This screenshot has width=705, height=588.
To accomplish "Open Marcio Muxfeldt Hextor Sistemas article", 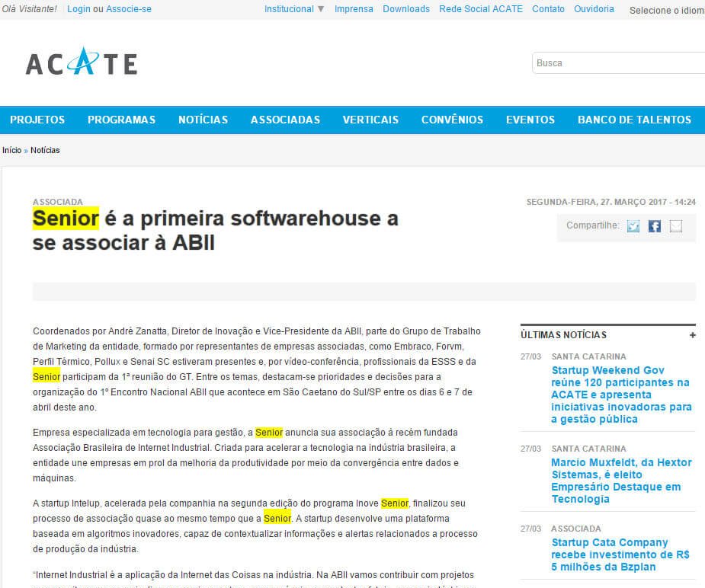I will point(621,481).
